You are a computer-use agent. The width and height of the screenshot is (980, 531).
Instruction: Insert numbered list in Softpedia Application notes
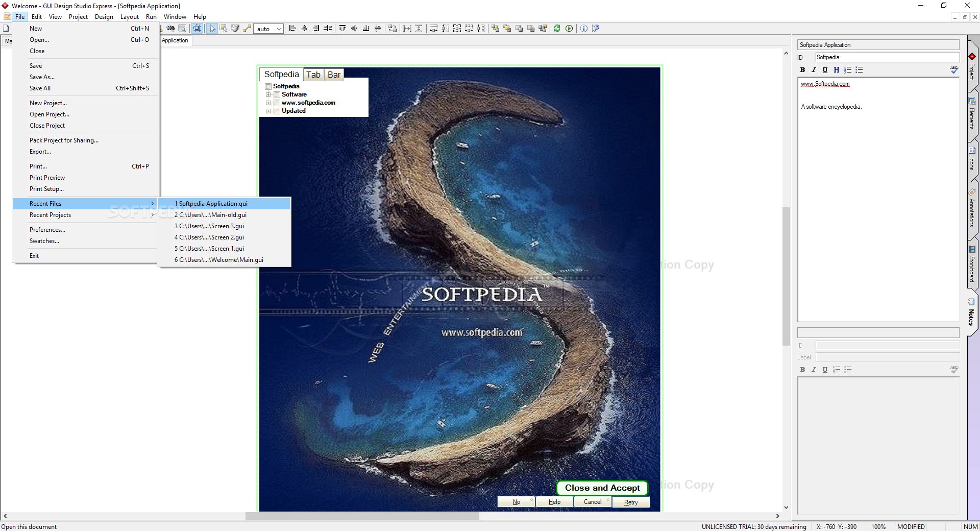tap(848, 70)
